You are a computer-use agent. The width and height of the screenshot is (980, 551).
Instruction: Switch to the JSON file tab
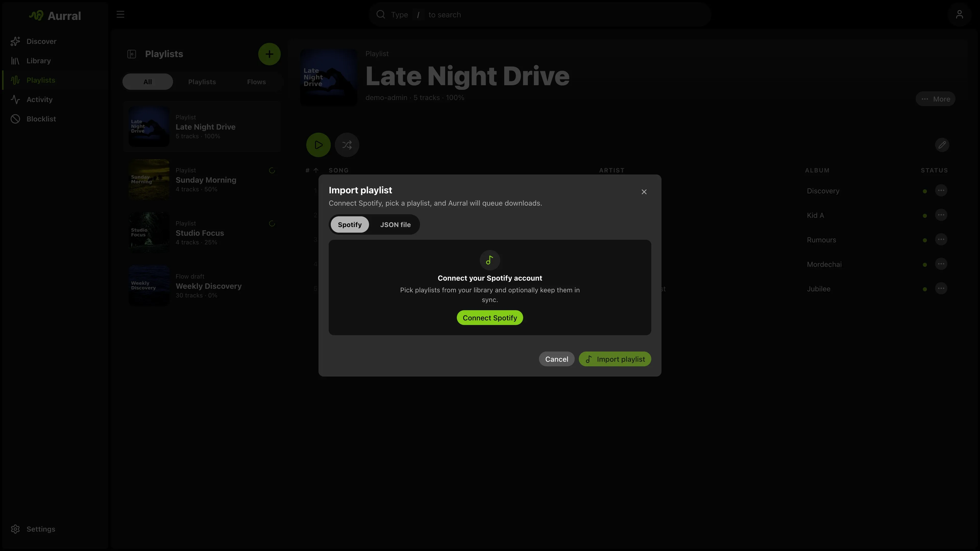pyautogui.click(x=395, y=224)
